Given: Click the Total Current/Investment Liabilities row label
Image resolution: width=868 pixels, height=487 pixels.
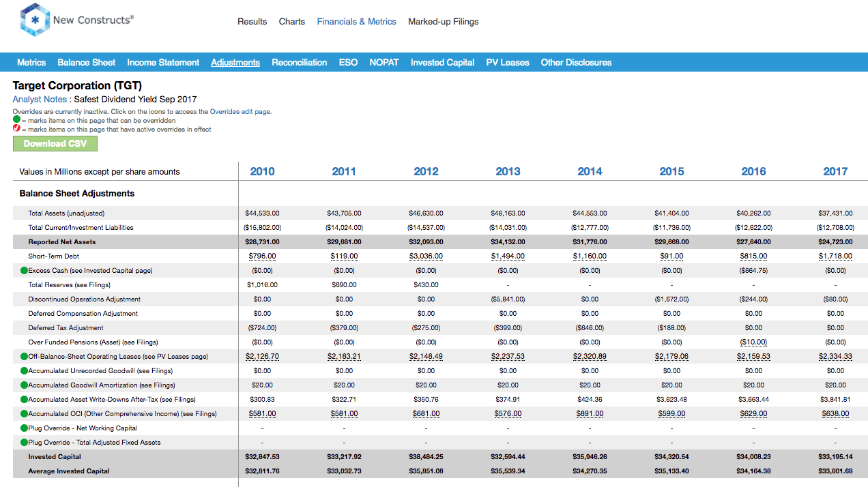Looking at the screenshot, I should click(81, 228).
